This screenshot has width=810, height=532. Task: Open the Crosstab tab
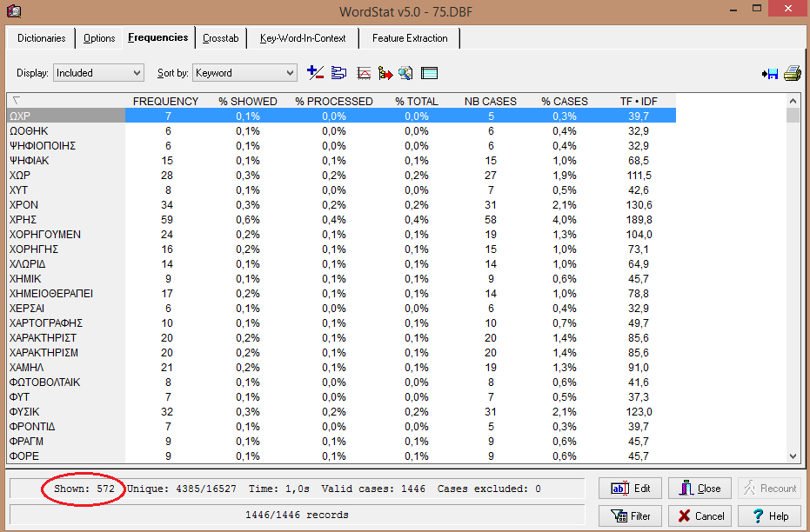click(x=221, y=38)
